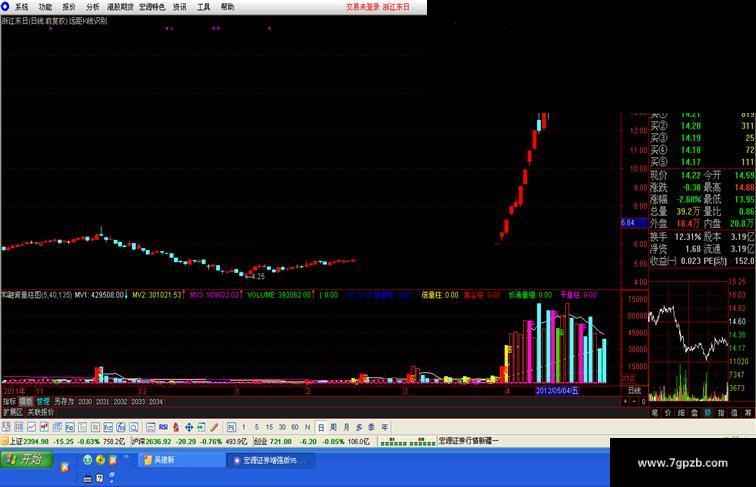Click the red 交易未登录 link
The image size is (756, 487).
363,7
